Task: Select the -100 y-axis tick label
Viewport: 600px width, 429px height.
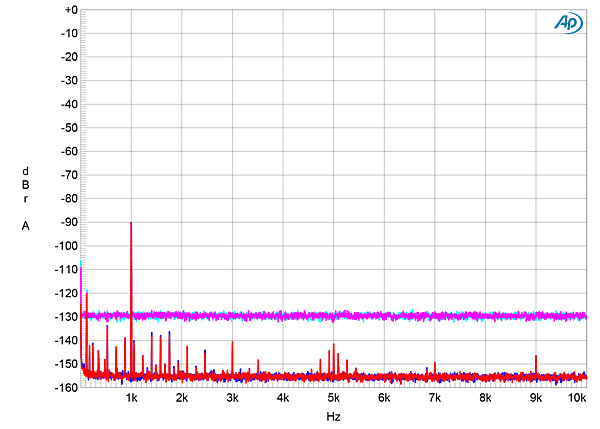Action: [67, 246]
